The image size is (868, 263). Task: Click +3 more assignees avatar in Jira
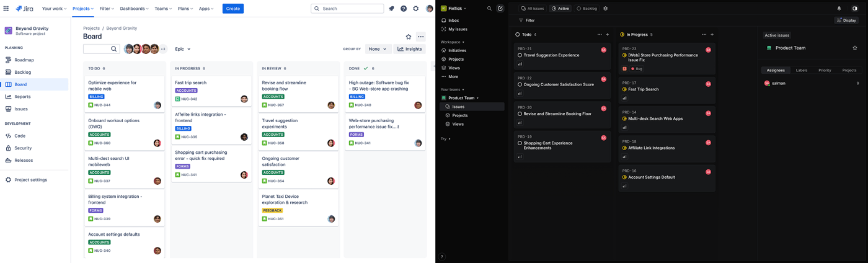[163, 49]
